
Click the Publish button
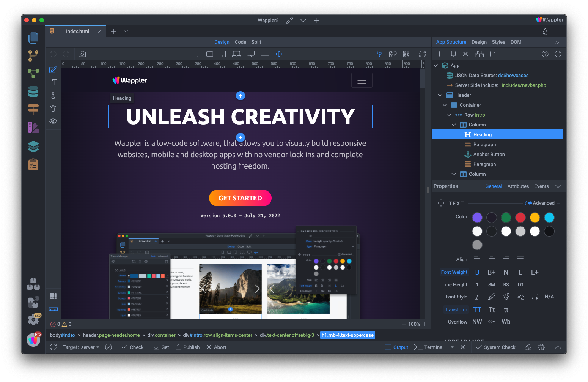(x=187, y=347)
